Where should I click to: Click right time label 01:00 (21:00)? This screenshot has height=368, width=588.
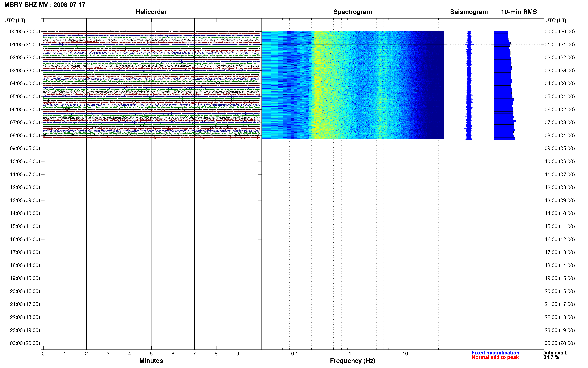coord(560,45)
